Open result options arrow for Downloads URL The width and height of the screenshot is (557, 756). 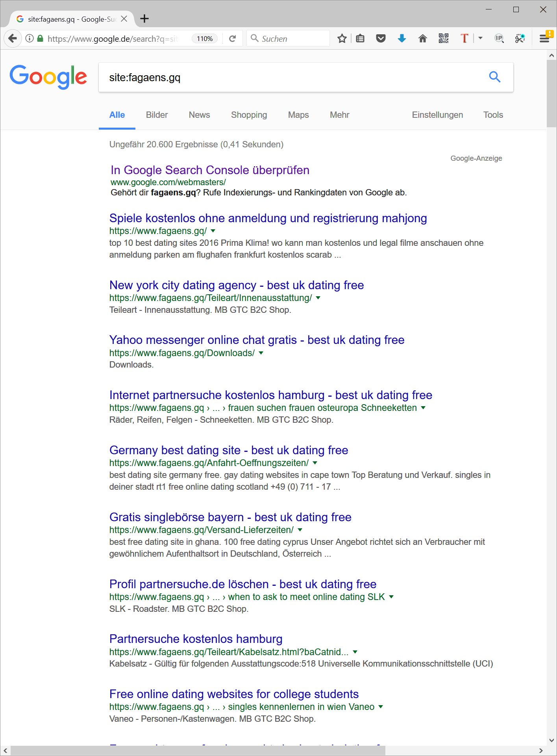click(x=261, y=353)
